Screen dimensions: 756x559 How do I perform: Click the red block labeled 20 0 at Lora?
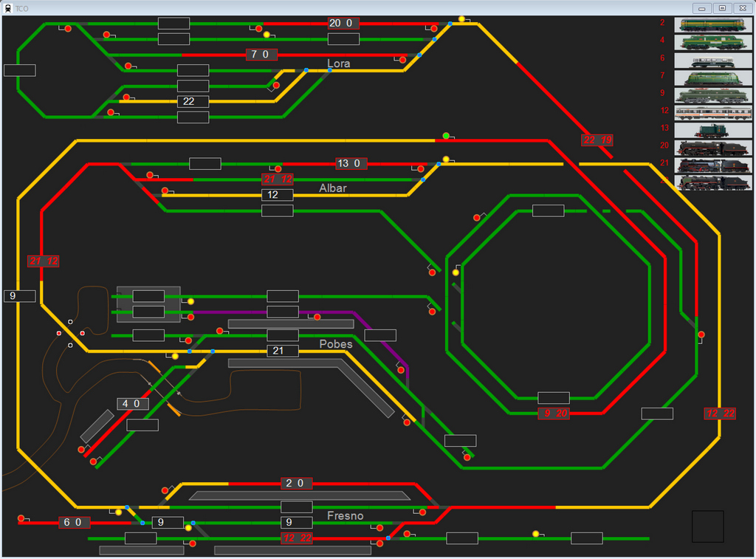point(343,24)
